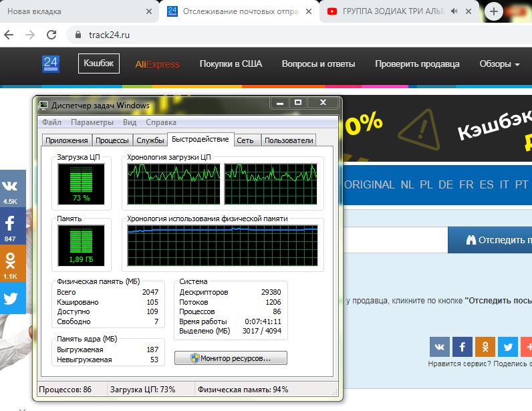
Task: Open the Параметры menu
Action: pyautogui.click(x=92, y=122)
